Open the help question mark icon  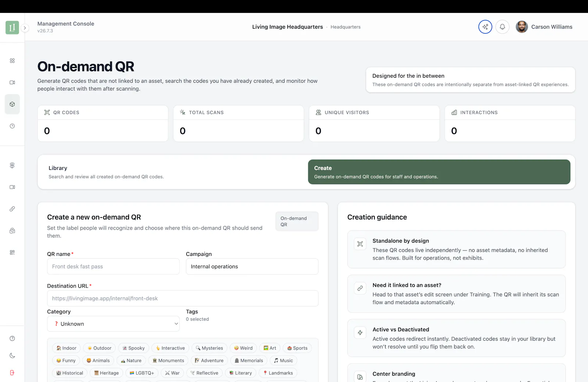click(x=12, y=339)
